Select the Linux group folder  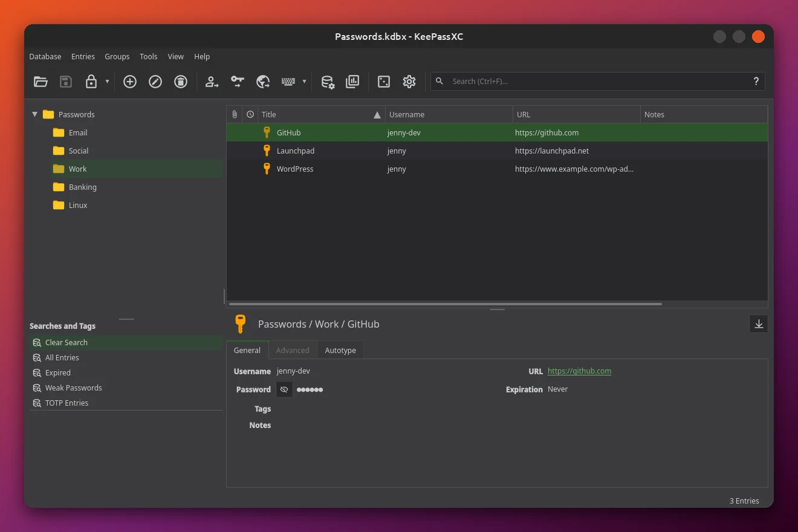pos(78,205)
